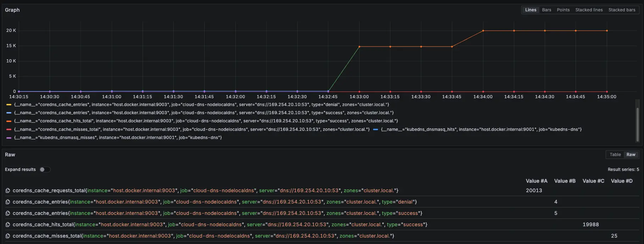Switch results view to Table
The image size is (644, 244).
tap(615, 155)
